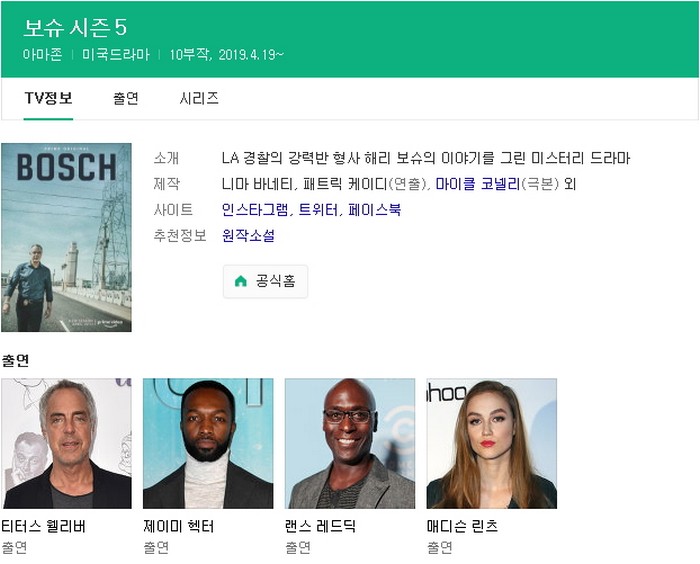The image size is (700, 564).
Task: Click the name 랜스 레드딕
Action: tap(320, 526)
